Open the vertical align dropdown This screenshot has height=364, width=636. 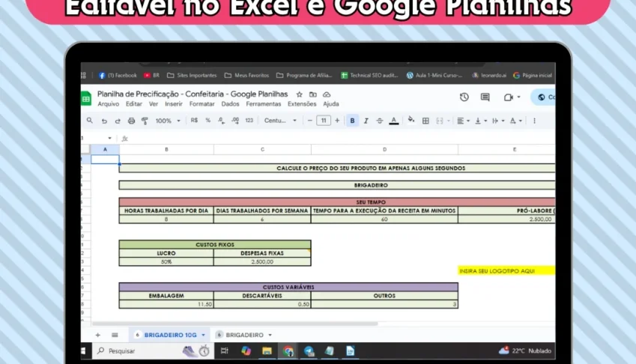point(481,121)
